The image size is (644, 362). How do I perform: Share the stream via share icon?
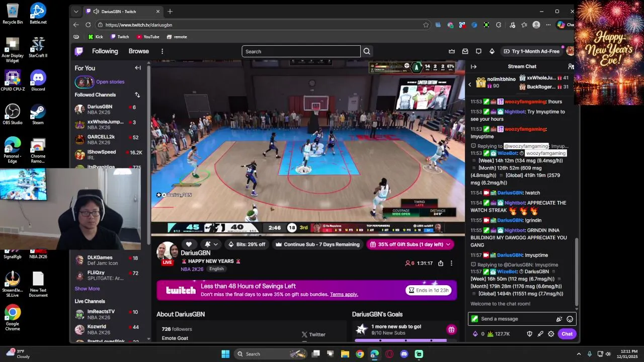441,263
